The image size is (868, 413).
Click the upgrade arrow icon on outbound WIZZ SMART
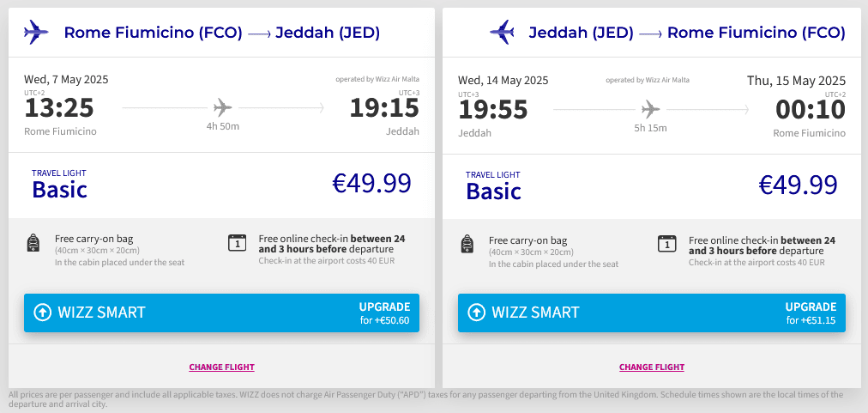click(43, 313)
